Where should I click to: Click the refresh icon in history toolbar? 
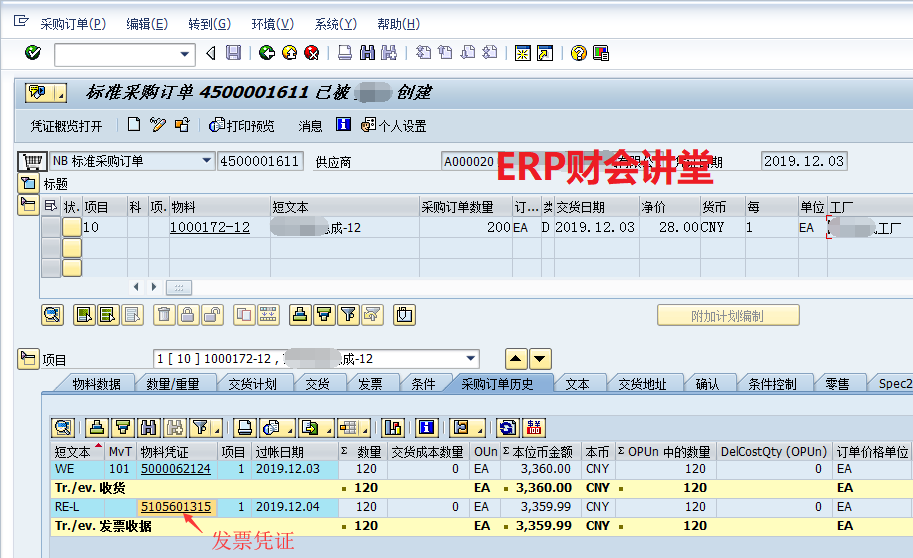pyautogui.click(x=508, y=427)
